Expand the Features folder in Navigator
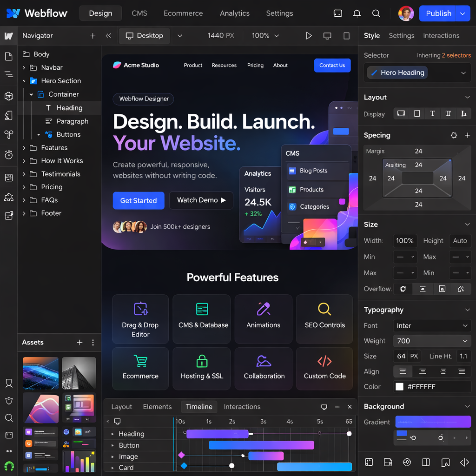Screen dimensions: 476x476 pyautogui.click(x=24, y=148)
